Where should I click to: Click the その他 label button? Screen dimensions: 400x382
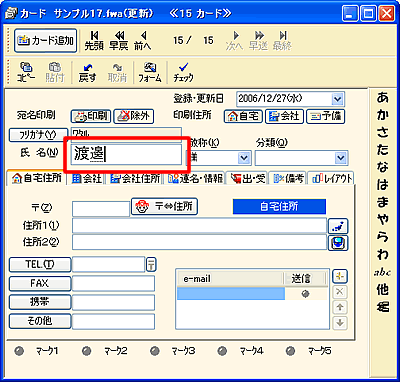40,321
